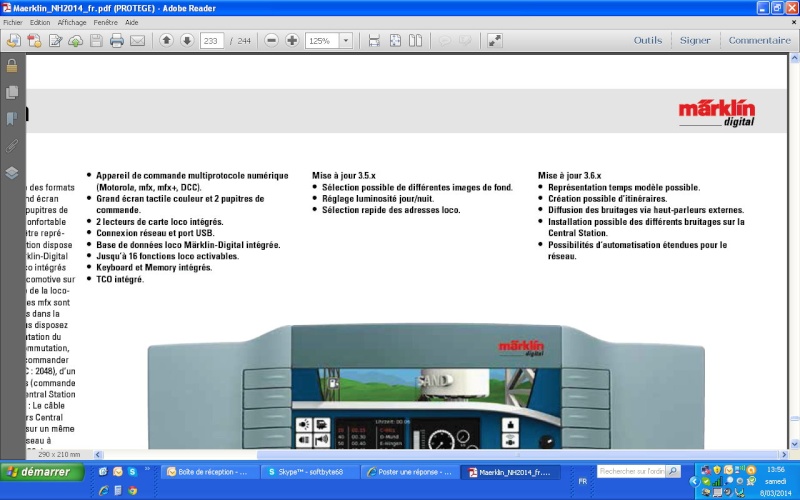Open the Fenêtre menu
The image size is (800, 500).
[x=106, y=22]
